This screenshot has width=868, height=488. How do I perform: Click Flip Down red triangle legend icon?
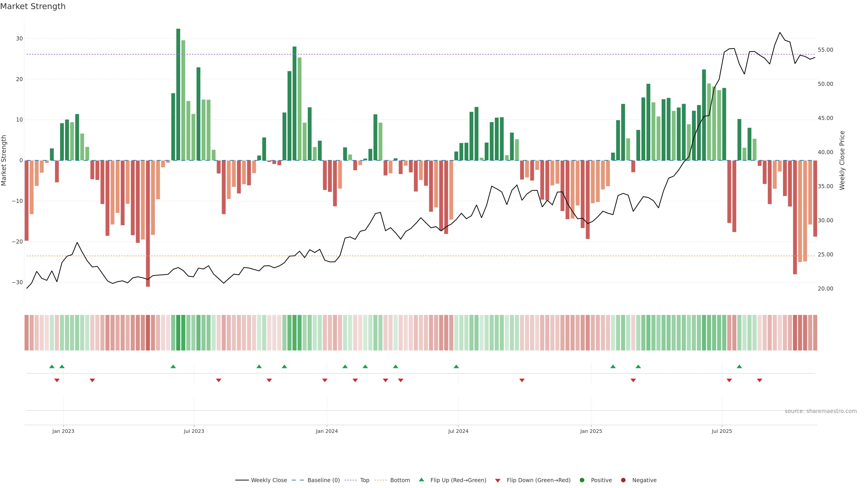498,480
